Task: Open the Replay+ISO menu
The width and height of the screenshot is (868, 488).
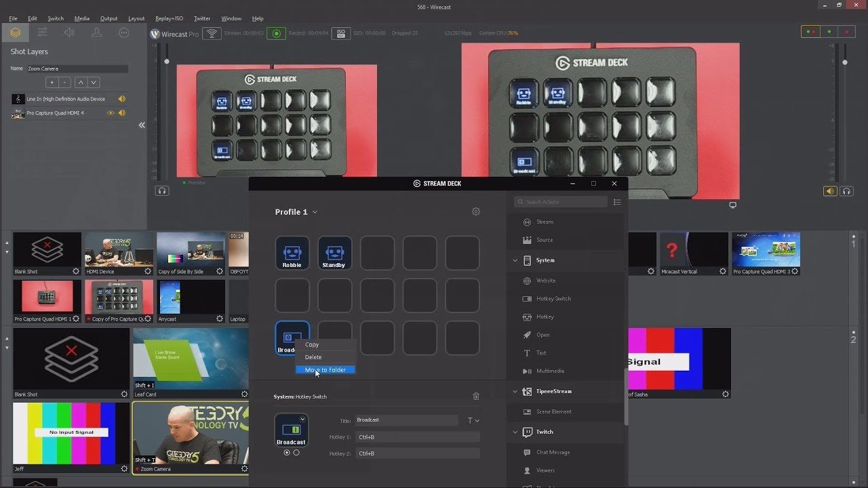Action: tap(169, 18)
